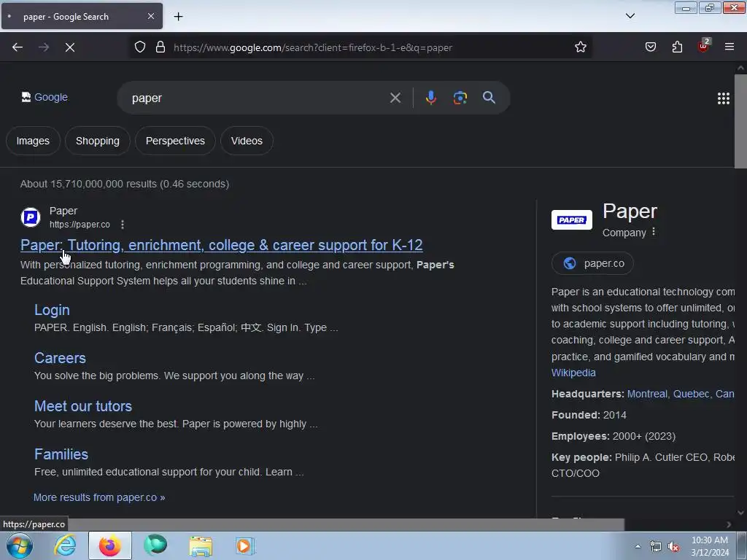Clear the search box text
747x560 pixels.
point(395,98)
